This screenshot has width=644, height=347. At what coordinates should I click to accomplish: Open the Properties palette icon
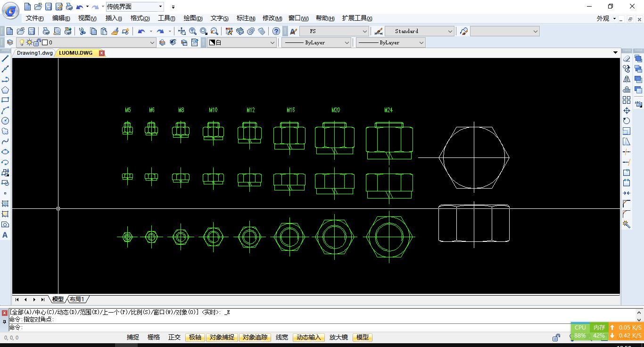[229, 31]
